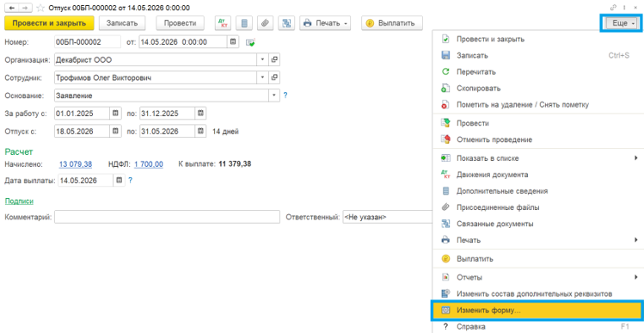Open organization card icon beside Декабрист ООО
The width and height of the screenshot is (644, 333).
[274, 60]
